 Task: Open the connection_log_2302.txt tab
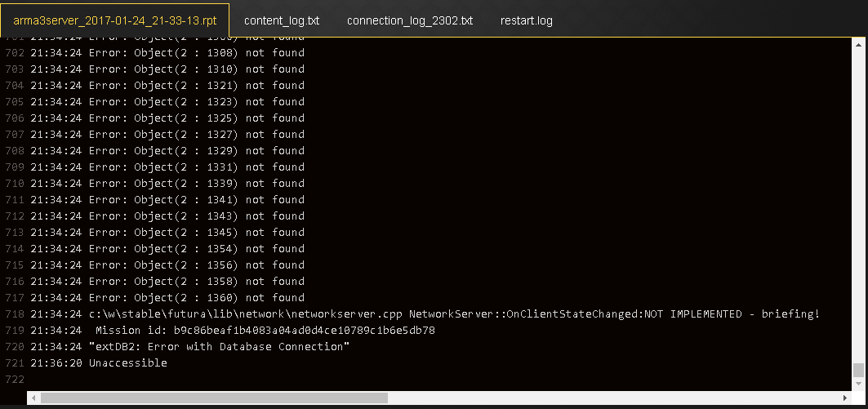pyautogui.click(x=410, y=20)
